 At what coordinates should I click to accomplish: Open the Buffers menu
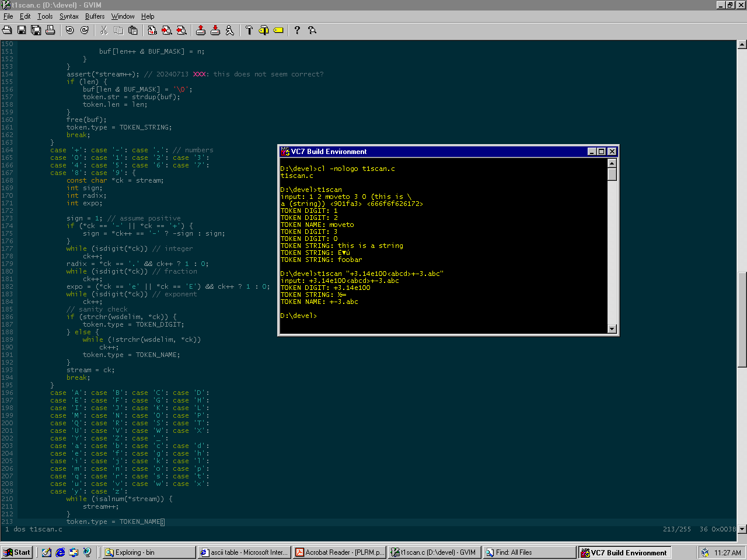(x=95, y=16)
